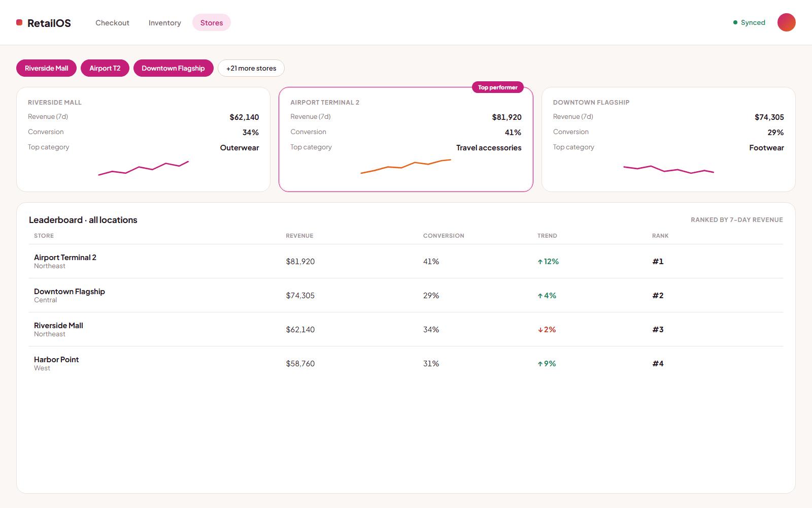Sort leaderboard by Rank column
This screenshot has height=508, width=812.
pyautogui.click(x=660, y=236)
